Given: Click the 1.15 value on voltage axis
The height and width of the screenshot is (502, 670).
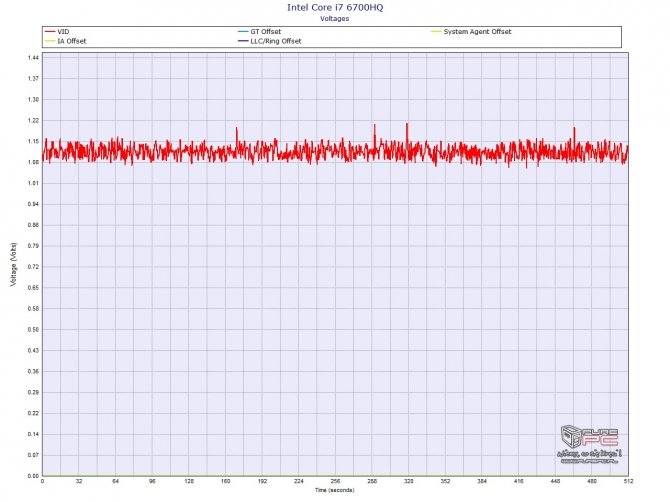Looking at the screenshot, I should 33,141.
